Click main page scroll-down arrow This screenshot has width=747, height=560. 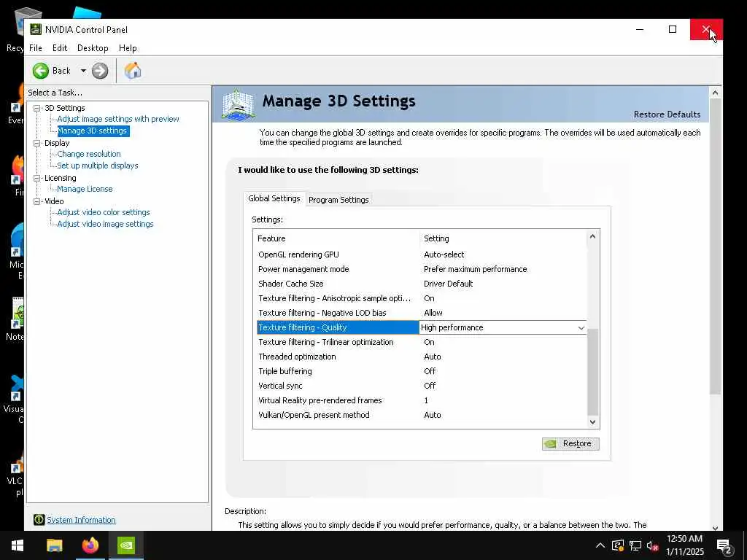(715, 527)
